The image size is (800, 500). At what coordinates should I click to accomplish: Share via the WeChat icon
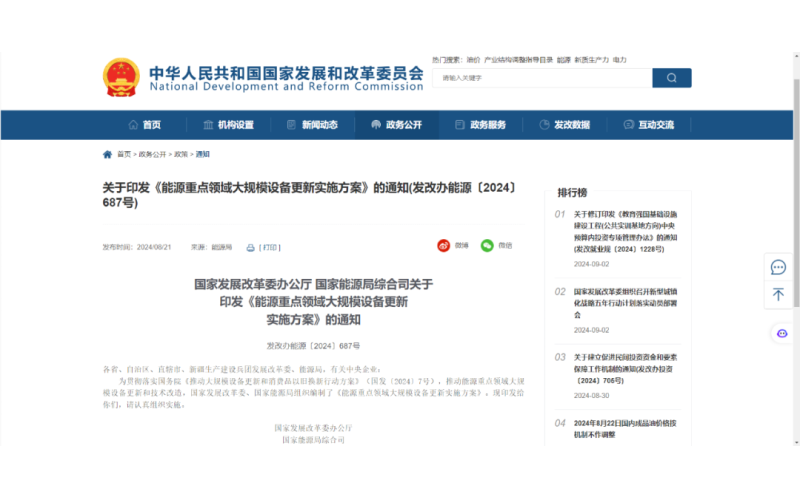click(x=487, y=246)
